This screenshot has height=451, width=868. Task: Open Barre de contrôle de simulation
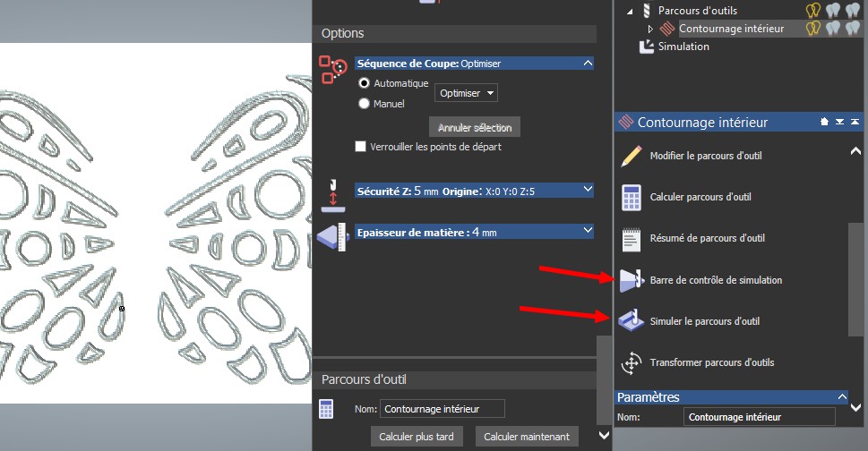coord(716,280)
